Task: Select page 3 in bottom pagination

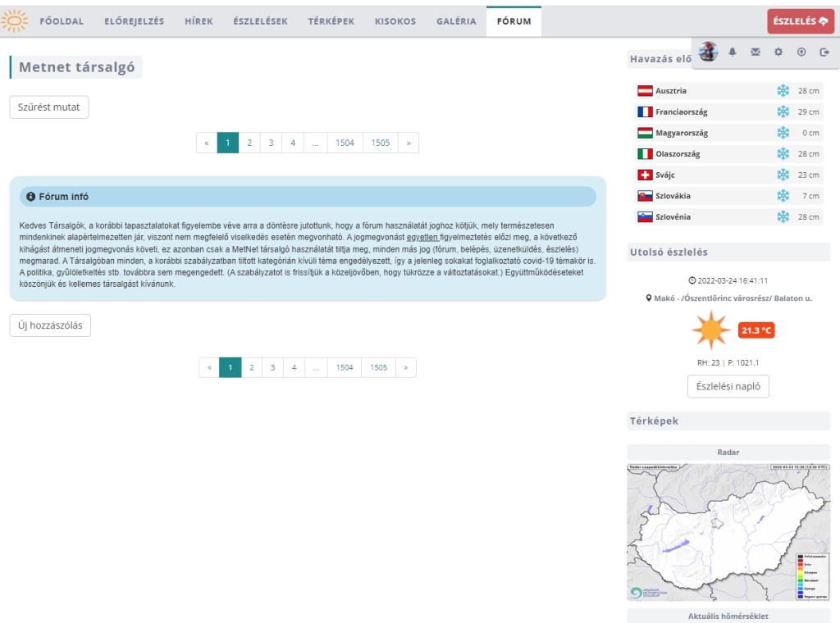Action: click(273, 367)
